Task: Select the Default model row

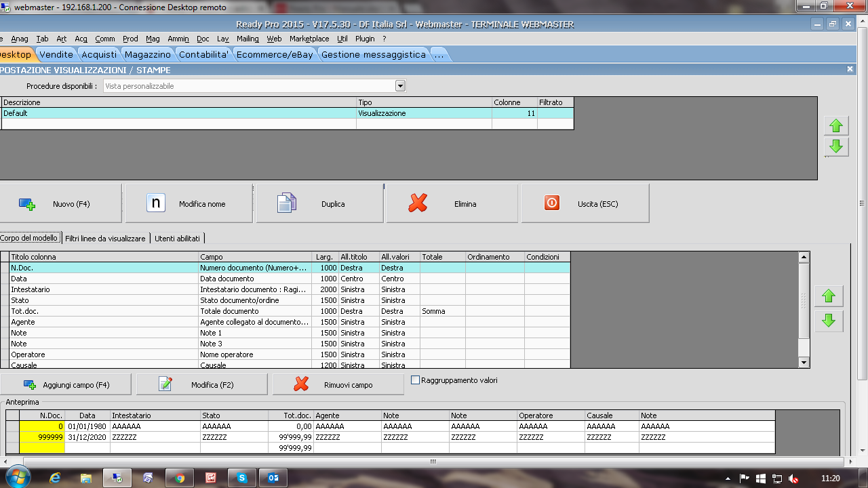Action: click(287, 113)
